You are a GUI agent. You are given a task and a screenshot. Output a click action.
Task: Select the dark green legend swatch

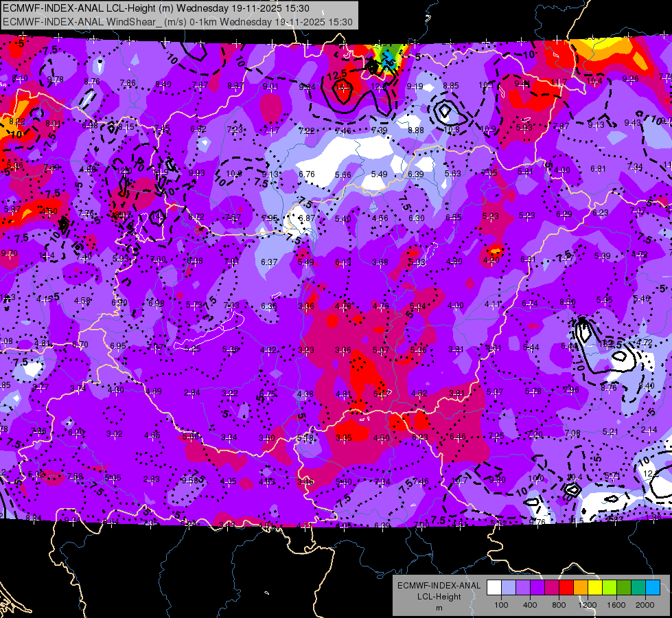(624, 588)
